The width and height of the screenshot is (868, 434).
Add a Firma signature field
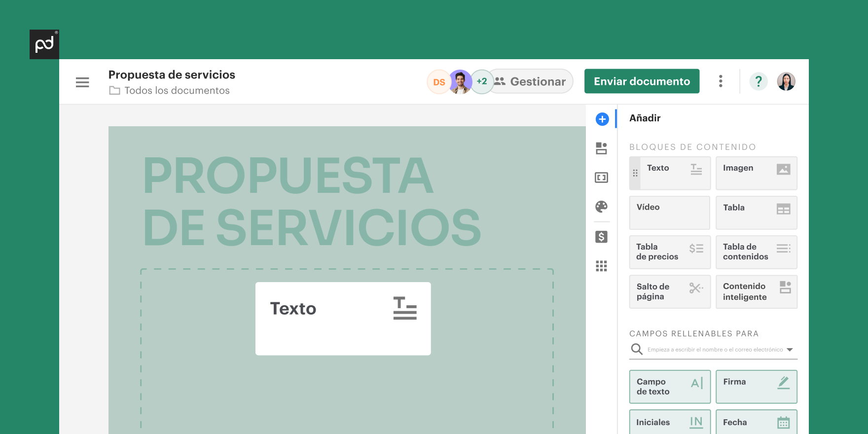pos(757,387)
